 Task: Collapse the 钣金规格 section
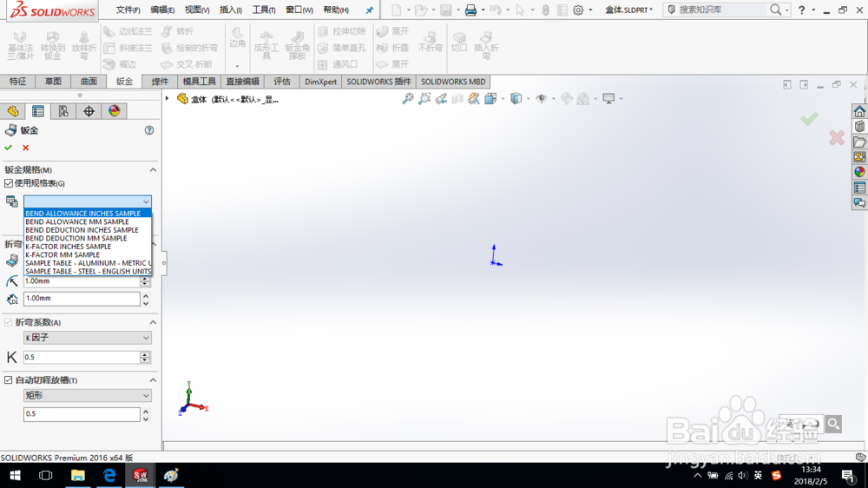(x=153, y=170)
